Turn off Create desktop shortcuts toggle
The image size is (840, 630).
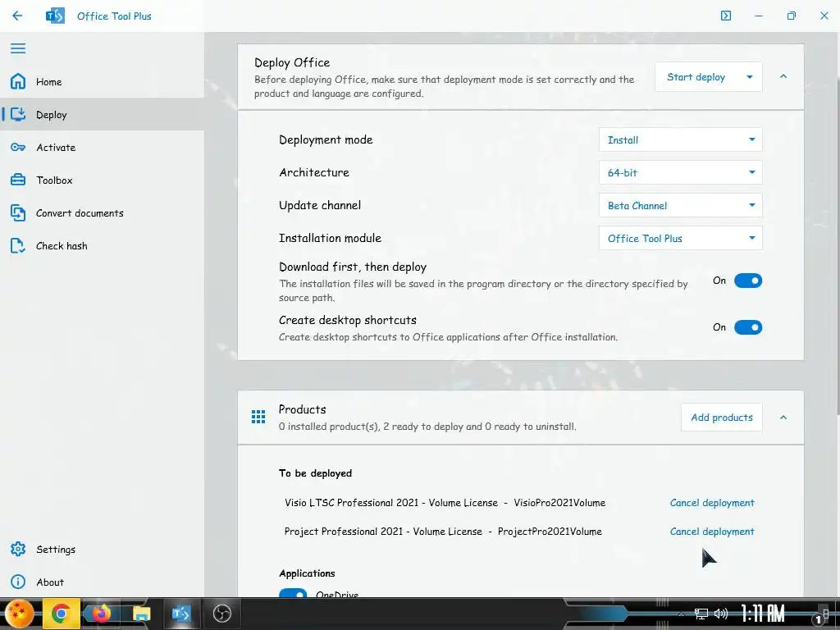click(x=748, y=327)
